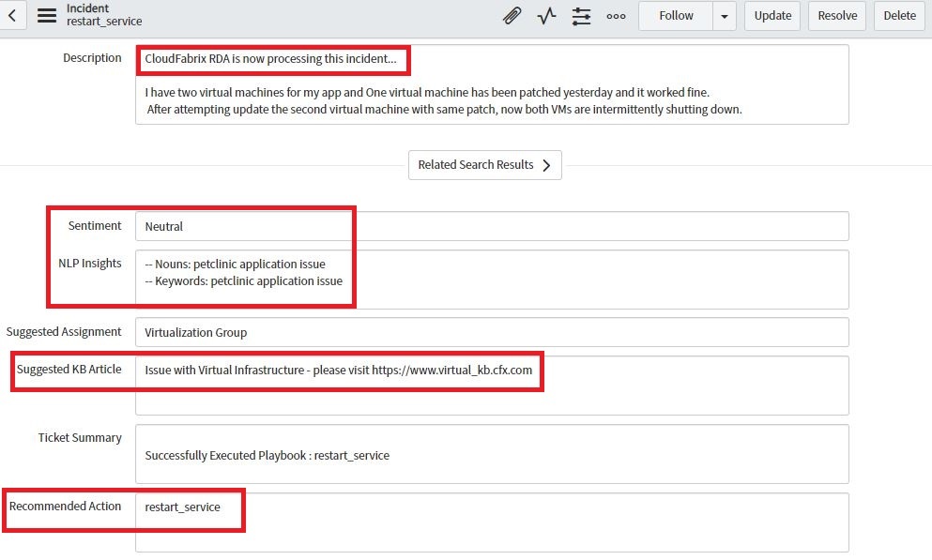Click the back arrow button
Screen dimensions: 932x560
pyautogui.click(x=12, y=15)
